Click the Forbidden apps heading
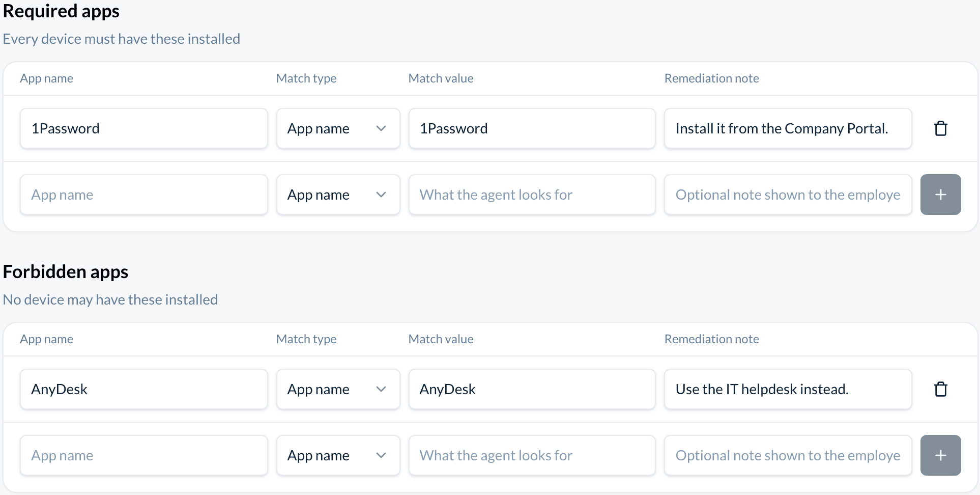The width and height of the screenshot is (980, 495). coord(66,271)
